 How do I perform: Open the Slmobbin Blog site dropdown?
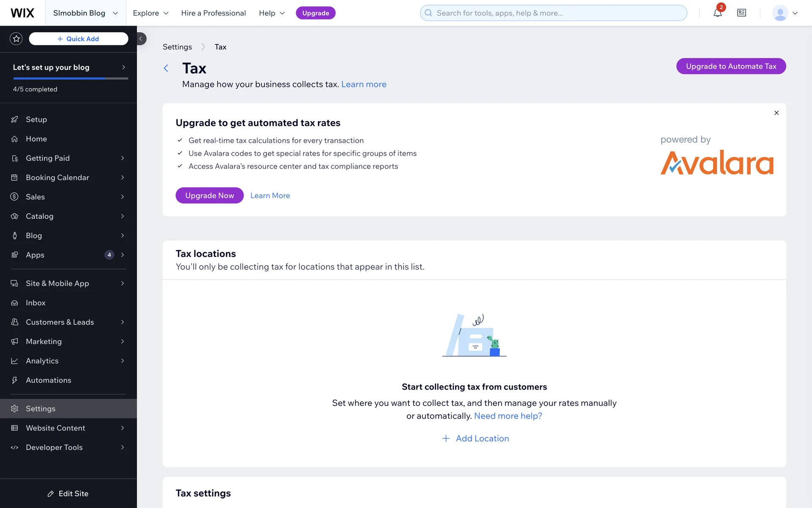click(x=85, y=13)
